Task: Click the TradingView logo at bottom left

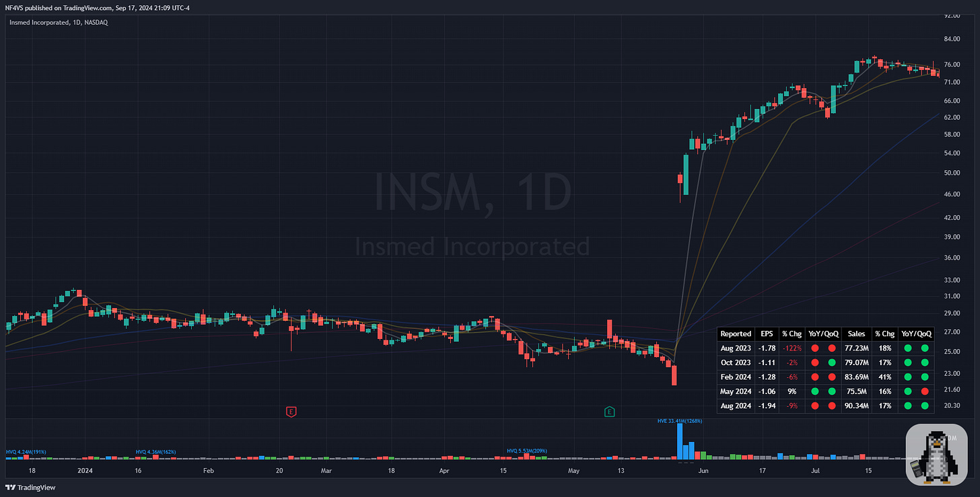Action: 30,487
